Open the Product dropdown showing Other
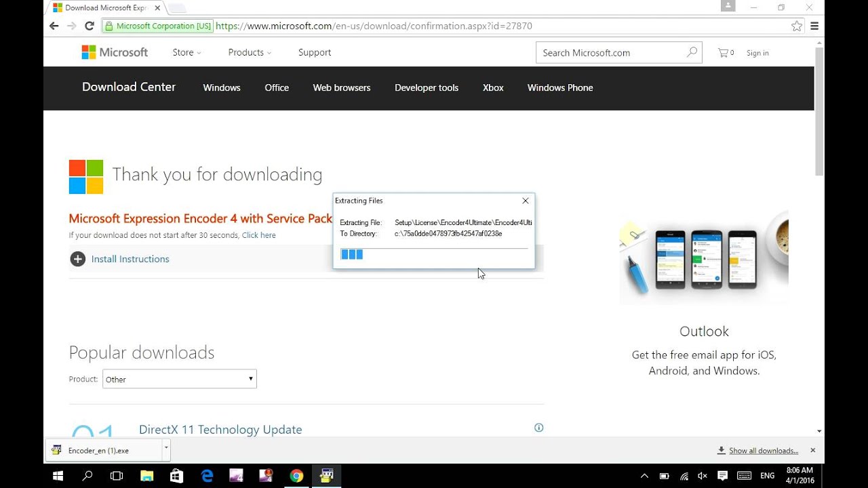This screenshot has width=868, height=488. tap(180, 379)
